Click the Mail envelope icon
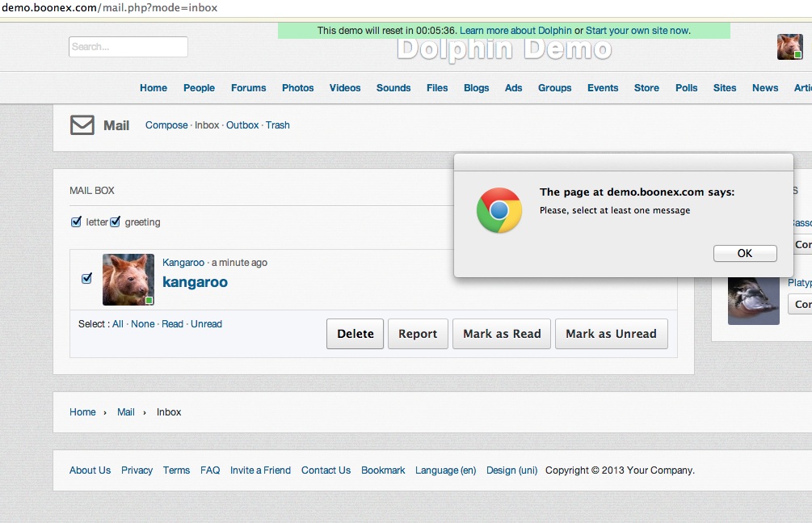 [82, 125]
